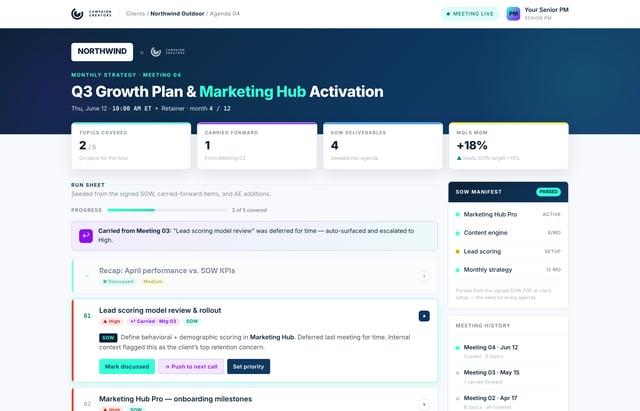Expand the Marketing Hub Pro onboarding topic
640x411 pixels.
pos(424,404)
